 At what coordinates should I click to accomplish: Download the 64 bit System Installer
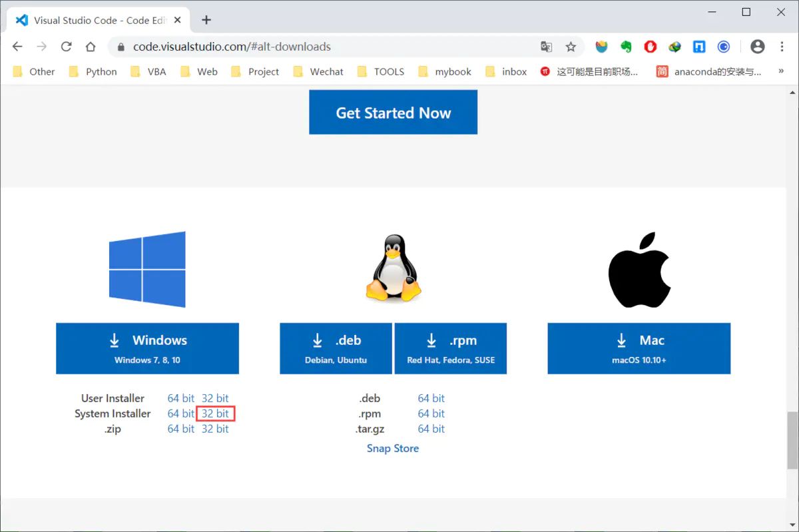click(180, 413)
